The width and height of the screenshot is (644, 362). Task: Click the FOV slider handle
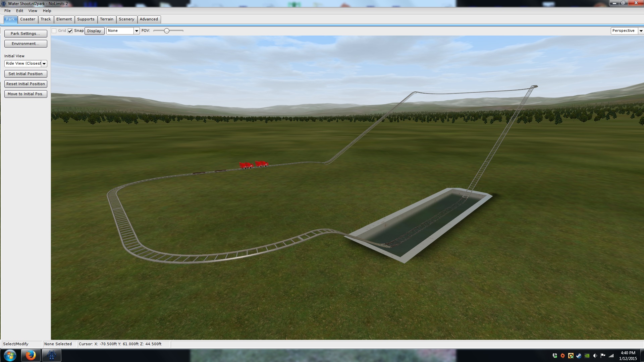point(166,31)
